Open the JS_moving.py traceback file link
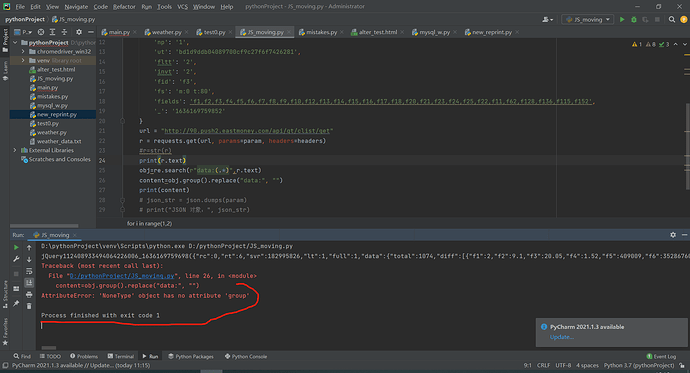This screenshot has width=690, height=373. [x=122, y=276]
